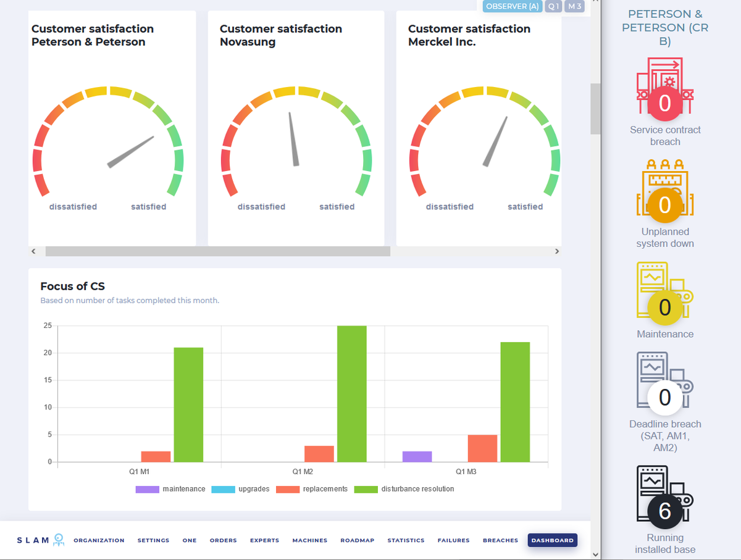Click the yellow Maintenance machine icon

pyautogui.click(x=665, y=293)
